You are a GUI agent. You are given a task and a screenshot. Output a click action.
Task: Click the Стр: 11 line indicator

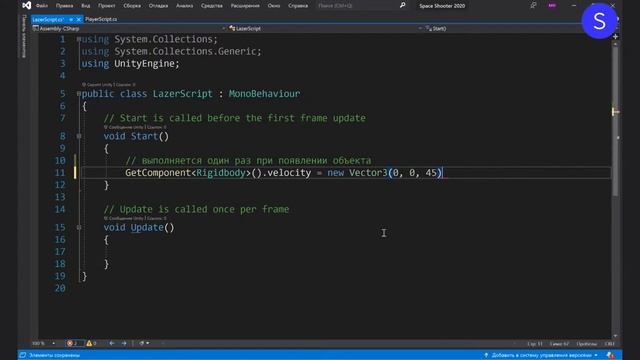click(x=535, y=344)
